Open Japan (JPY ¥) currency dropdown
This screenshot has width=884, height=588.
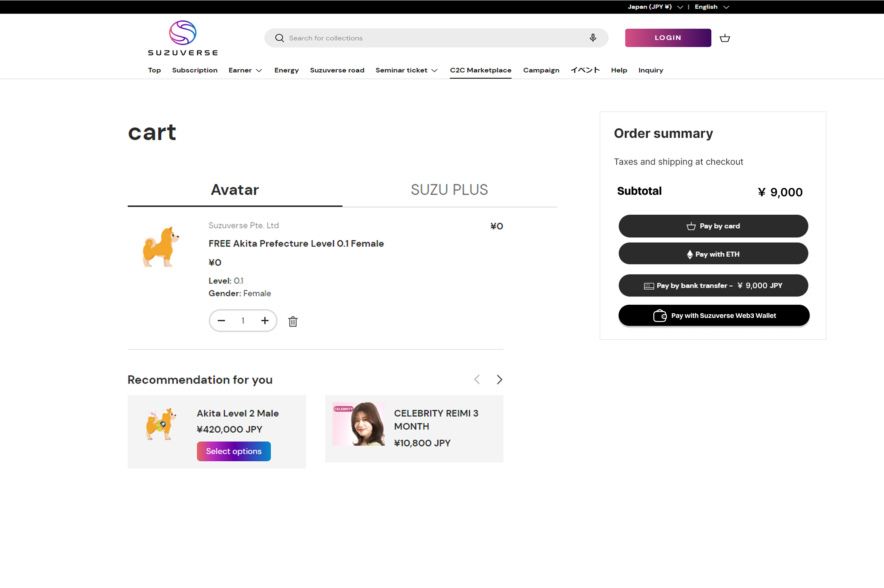655,7
